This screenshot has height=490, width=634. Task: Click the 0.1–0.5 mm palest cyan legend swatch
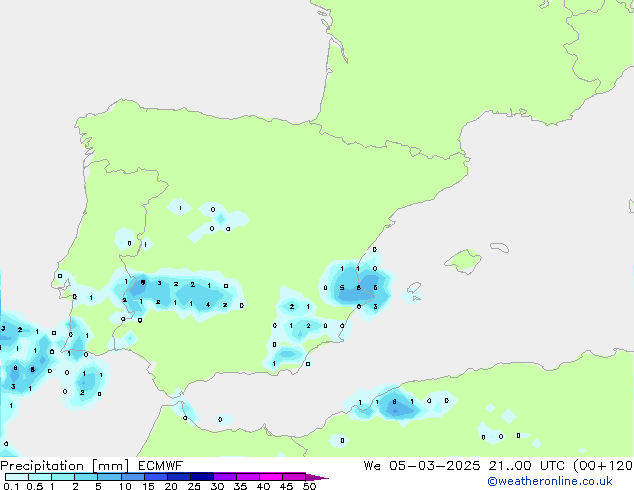[17, 477]
